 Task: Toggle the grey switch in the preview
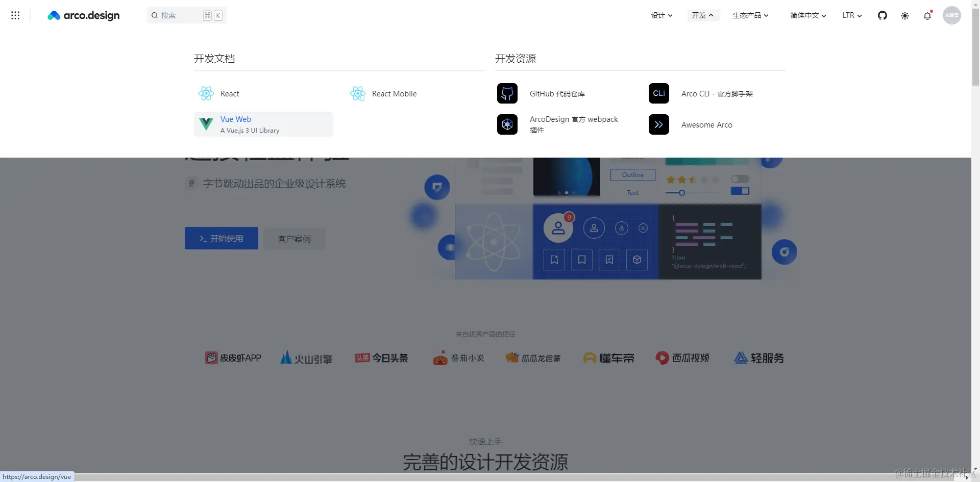pyautogui.click(x=740, y=179)
